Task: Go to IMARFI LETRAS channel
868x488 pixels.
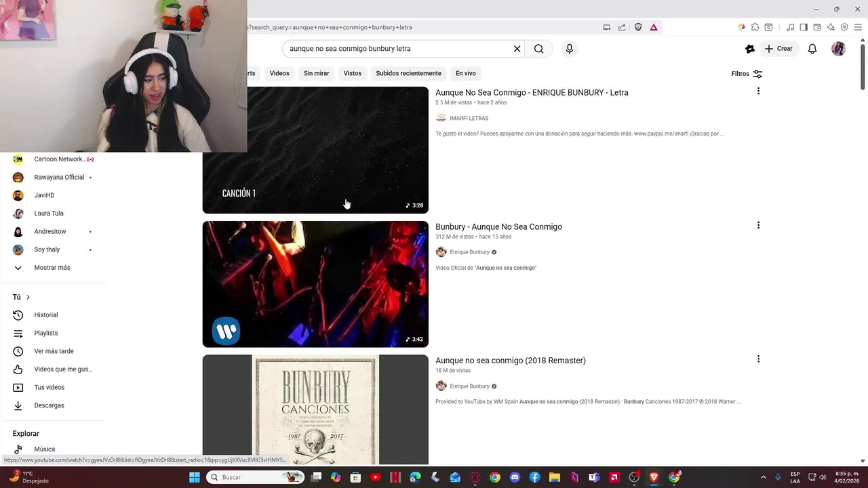Action: tap(469, 118)
